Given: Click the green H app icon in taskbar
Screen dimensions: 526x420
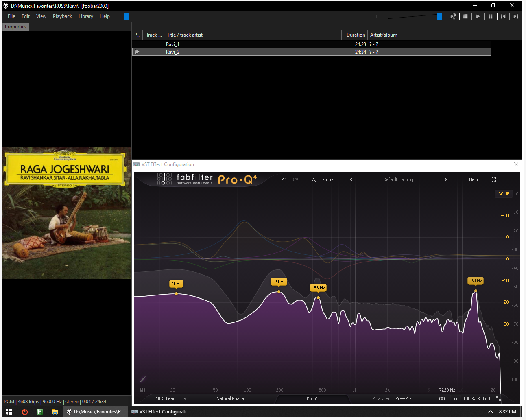Looking at the screenshot, I should (40, 412).
